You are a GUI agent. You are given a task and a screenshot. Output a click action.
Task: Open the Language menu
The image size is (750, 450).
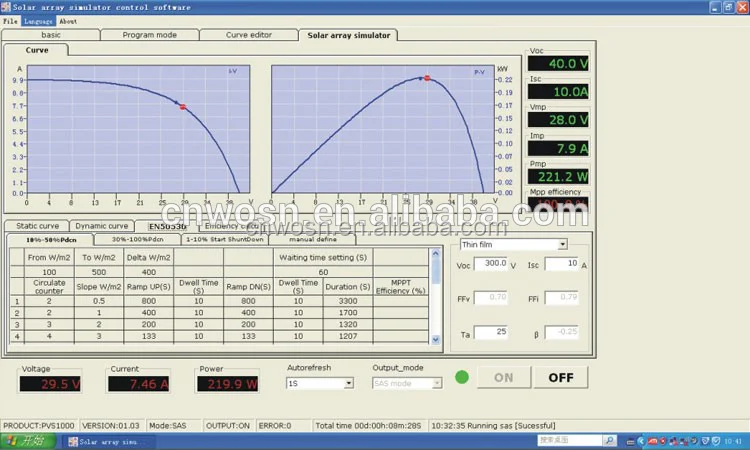pos(38,20)
